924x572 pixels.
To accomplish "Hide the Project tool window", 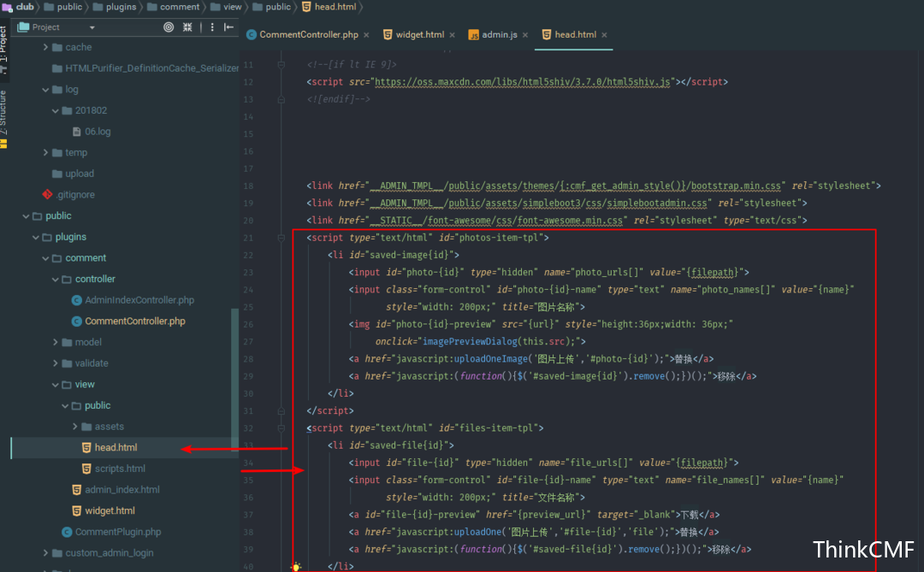I will point(228,27).
